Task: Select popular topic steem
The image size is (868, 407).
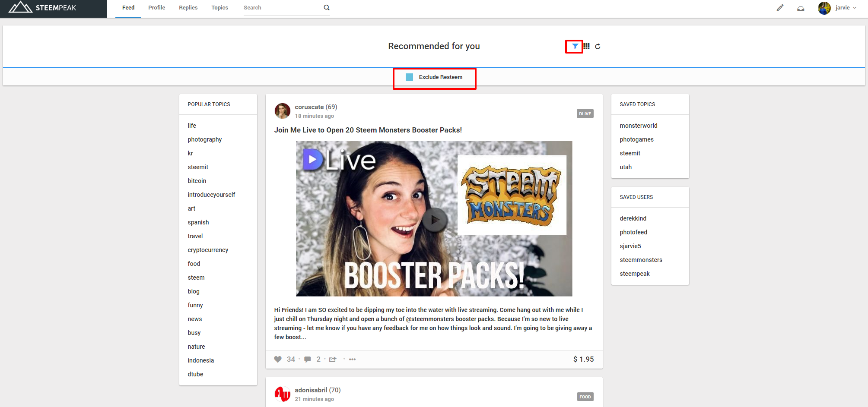Action: point(196,278)
